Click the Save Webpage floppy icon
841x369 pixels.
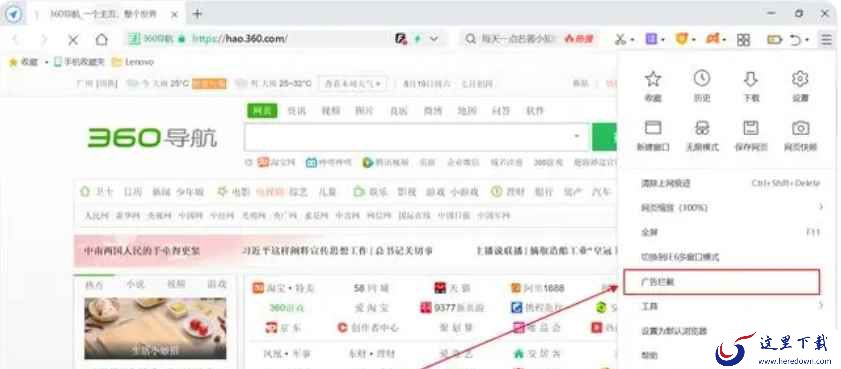click(750, 128)
